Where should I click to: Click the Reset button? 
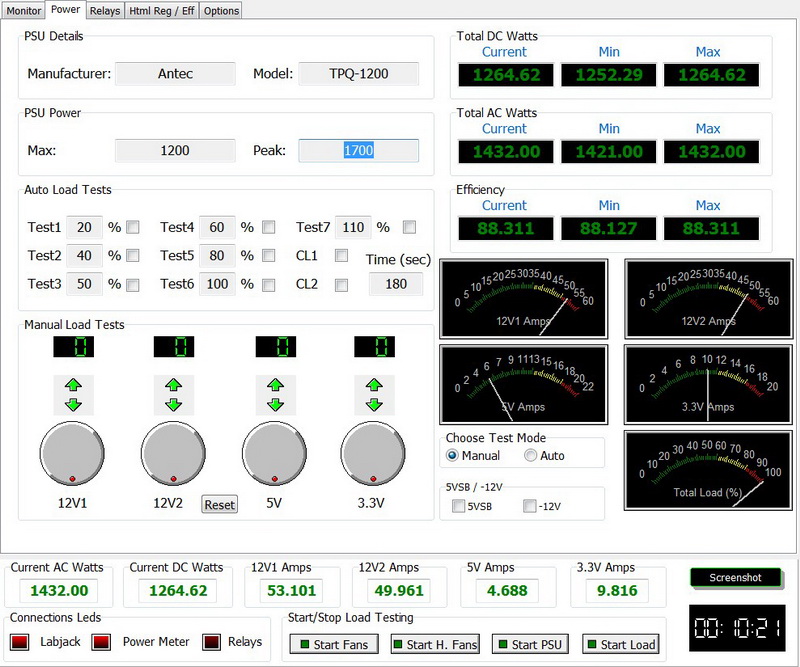(219, 504)
